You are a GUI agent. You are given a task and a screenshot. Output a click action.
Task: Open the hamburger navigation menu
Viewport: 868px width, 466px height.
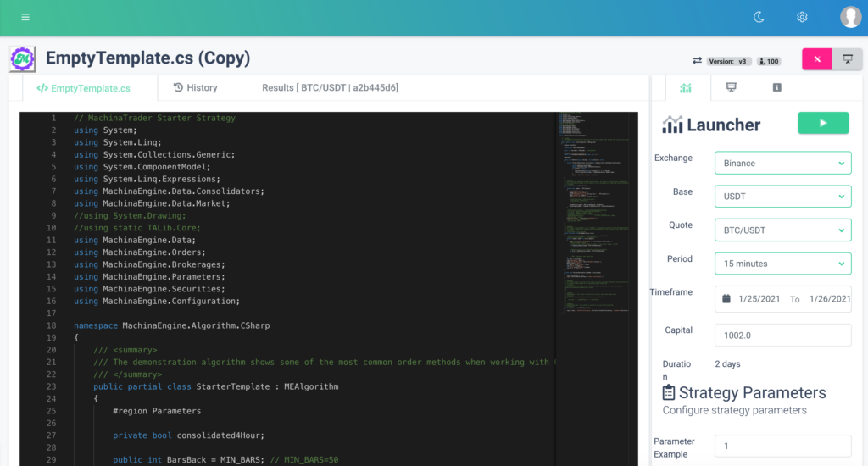[x=25, y=17]
